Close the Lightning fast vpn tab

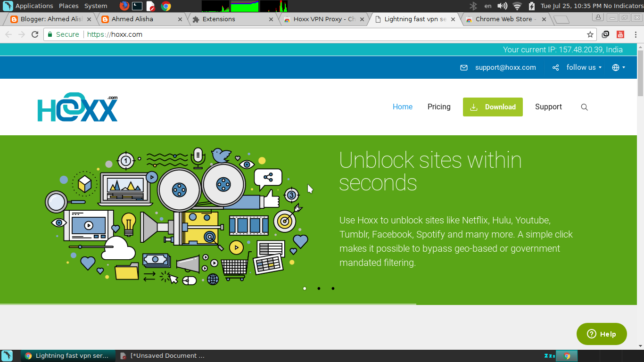tap(453, 19)
